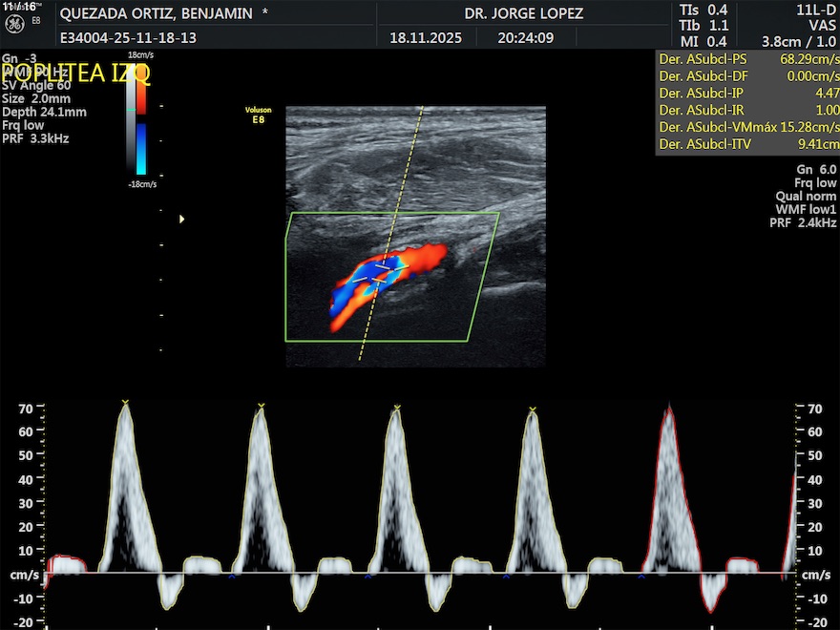Click the red-traced Doppler waveform peak

668,409
